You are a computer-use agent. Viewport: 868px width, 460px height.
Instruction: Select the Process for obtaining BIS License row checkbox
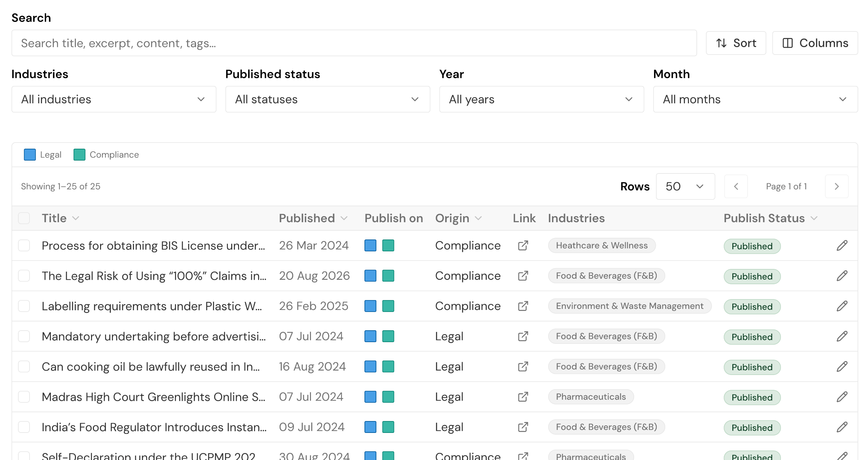24,246
